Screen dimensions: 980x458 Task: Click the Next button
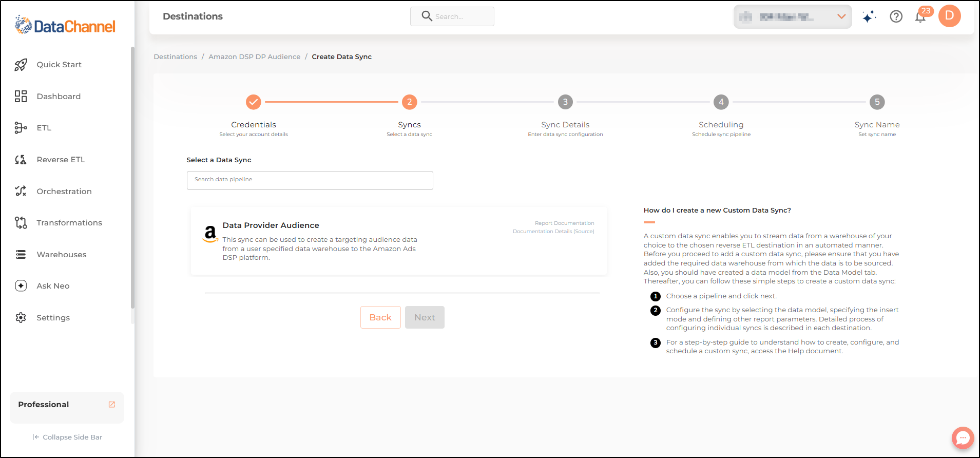point(425,317)
